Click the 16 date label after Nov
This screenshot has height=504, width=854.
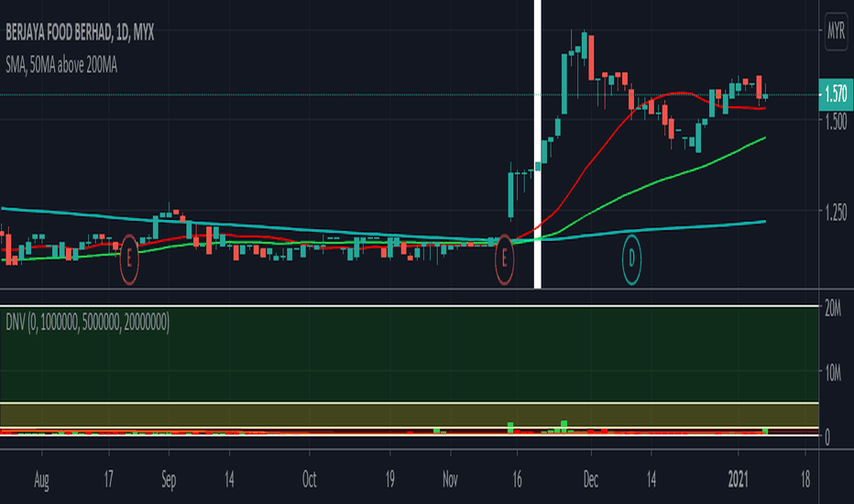tap(517, 480)
